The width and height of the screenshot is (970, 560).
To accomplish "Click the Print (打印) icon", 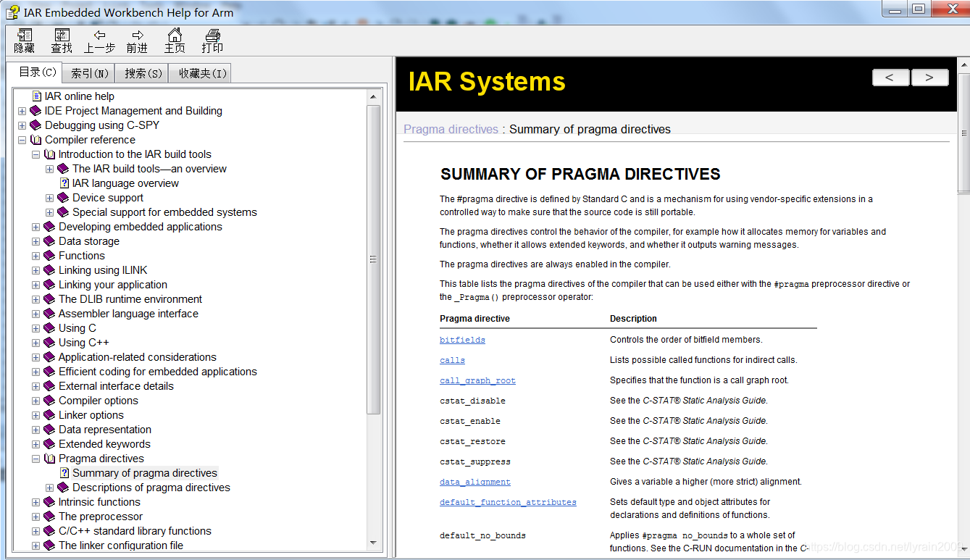I will [212, 35].
